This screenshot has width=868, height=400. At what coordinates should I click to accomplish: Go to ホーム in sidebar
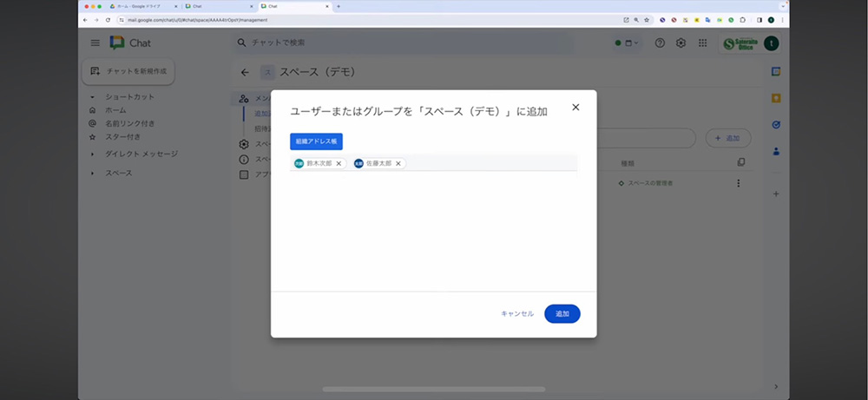[115, 110]
